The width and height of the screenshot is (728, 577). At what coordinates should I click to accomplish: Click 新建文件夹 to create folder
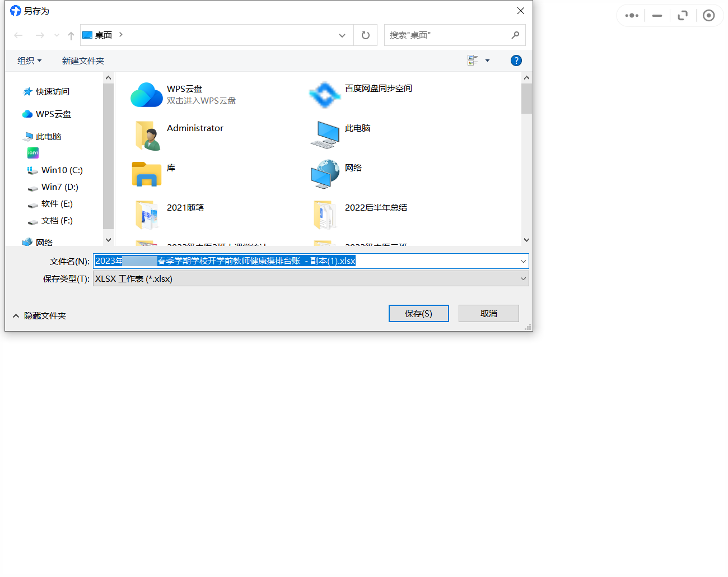coord(83,61)
